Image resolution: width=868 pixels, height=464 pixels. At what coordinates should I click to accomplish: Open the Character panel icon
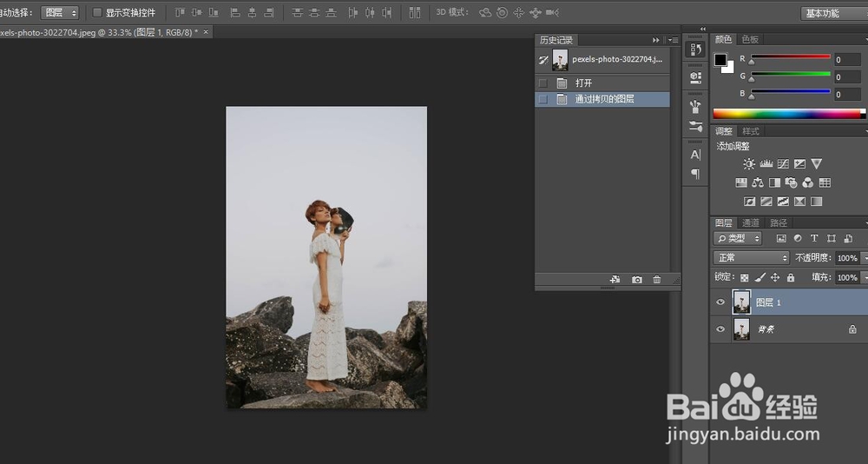coord(695,155)
